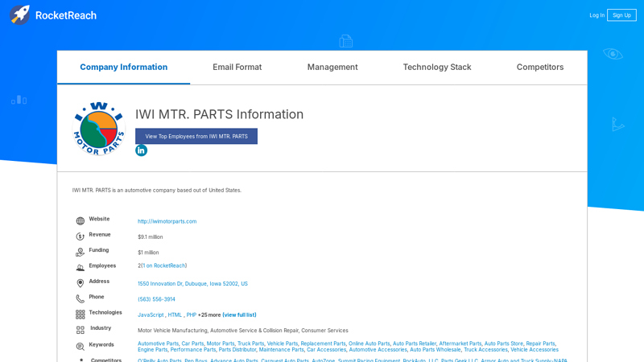Viewport: 644px width, 362px height.
Task: Open the 1550 Innovation Dr address link
Action: pos(192,284)
